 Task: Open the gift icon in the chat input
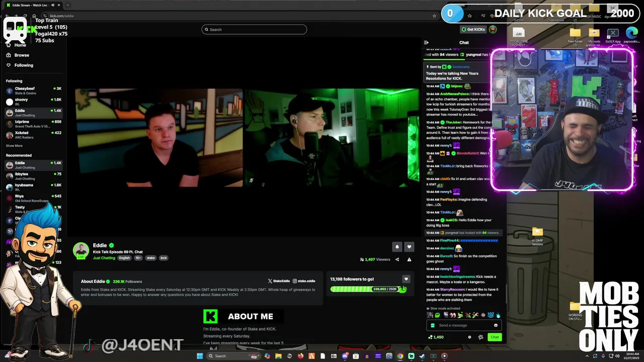tap(433, 325)
